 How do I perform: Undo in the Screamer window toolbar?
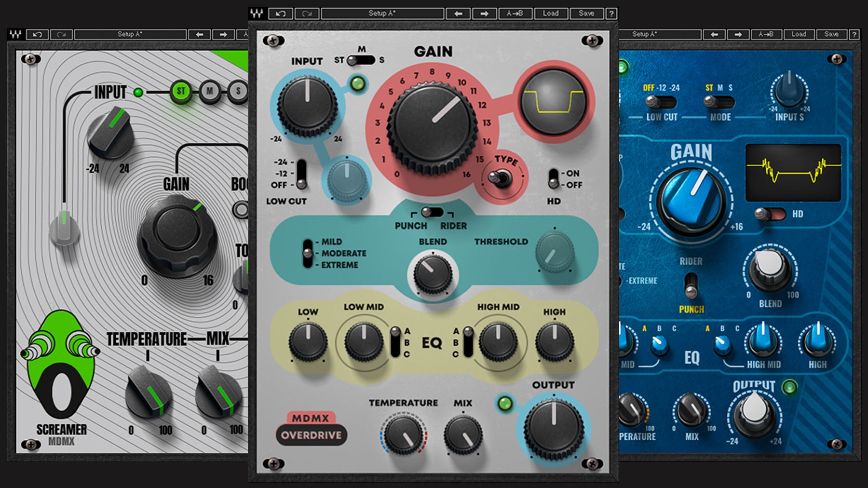37,34
